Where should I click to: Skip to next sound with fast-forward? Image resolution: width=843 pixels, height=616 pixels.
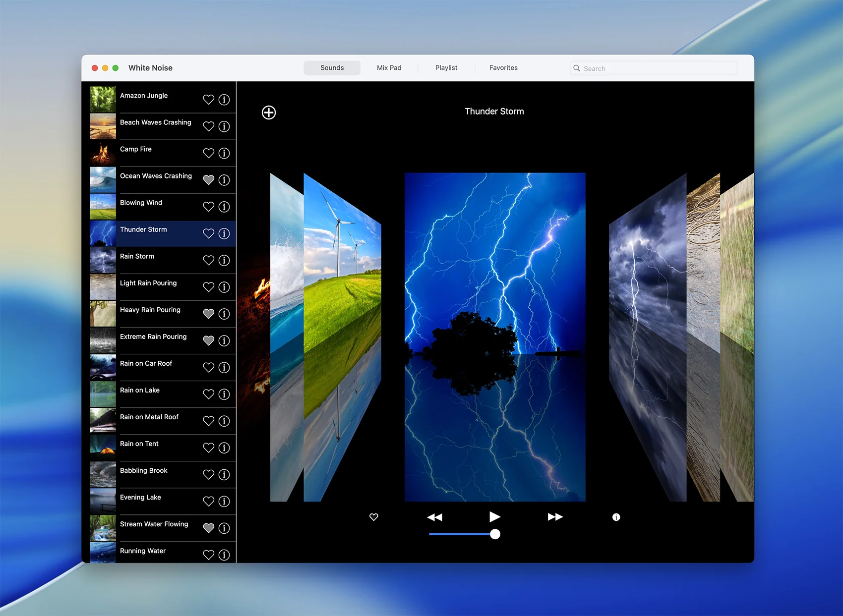555,517
